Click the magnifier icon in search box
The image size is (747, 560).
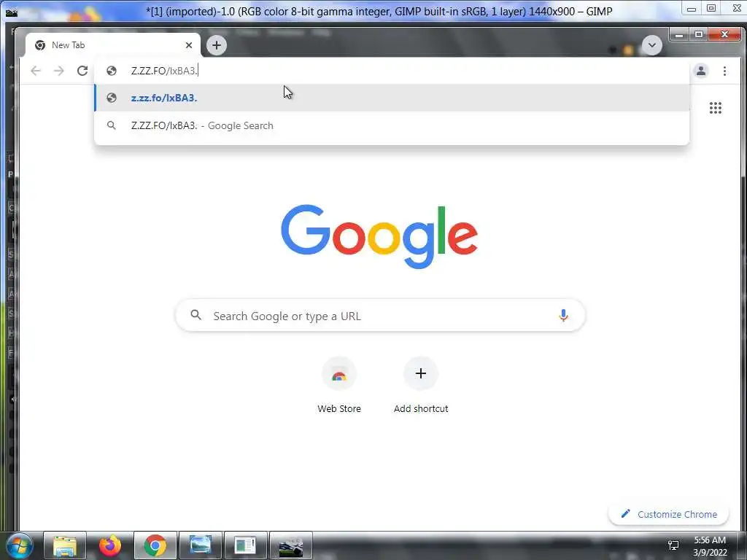pyautogui.click(x=196, y=315)
